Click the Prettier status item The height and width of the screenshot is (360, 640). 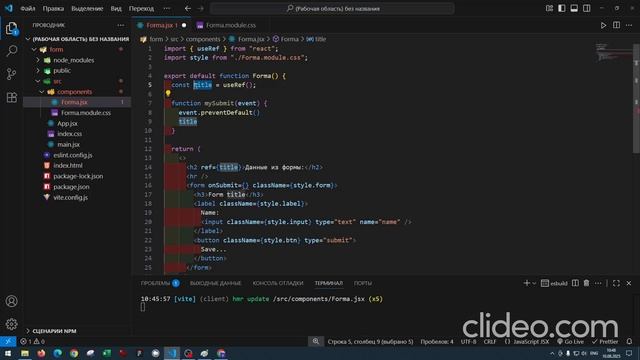[x=605, y=341]
